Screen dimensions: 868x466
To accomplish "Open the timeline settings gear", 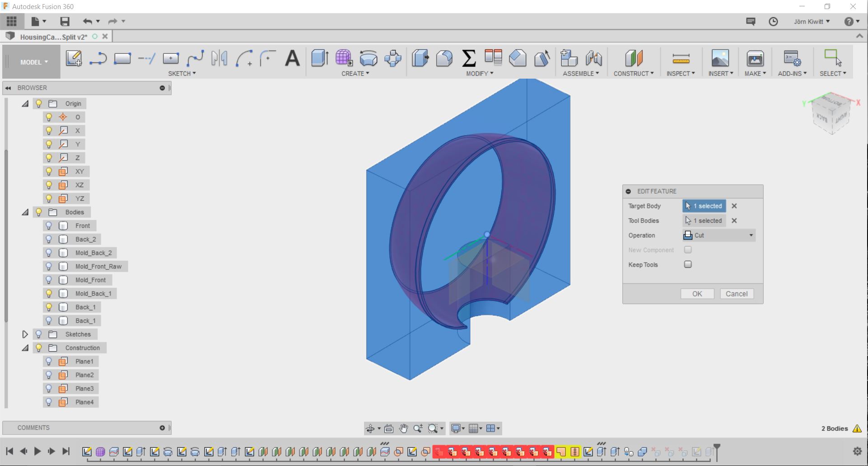I will (x=857, y=451).
